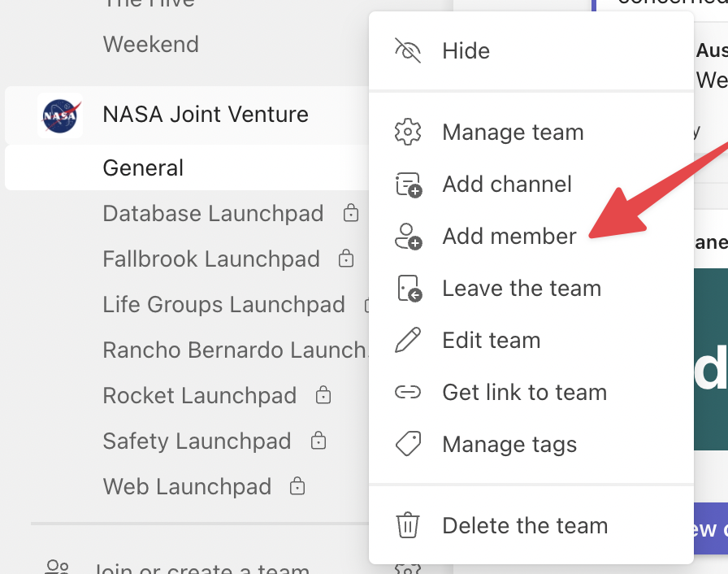Click the Manage tags tag icon
Viewport: 728px width, 574px height.
pos(407,444)
